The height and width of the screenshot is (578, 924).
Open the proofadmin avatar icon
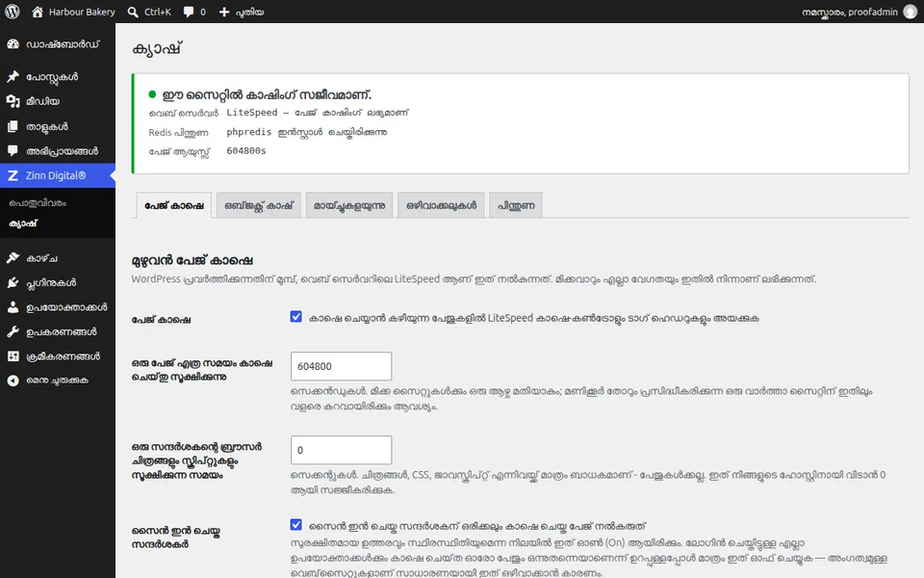click(x=910, y=12)
